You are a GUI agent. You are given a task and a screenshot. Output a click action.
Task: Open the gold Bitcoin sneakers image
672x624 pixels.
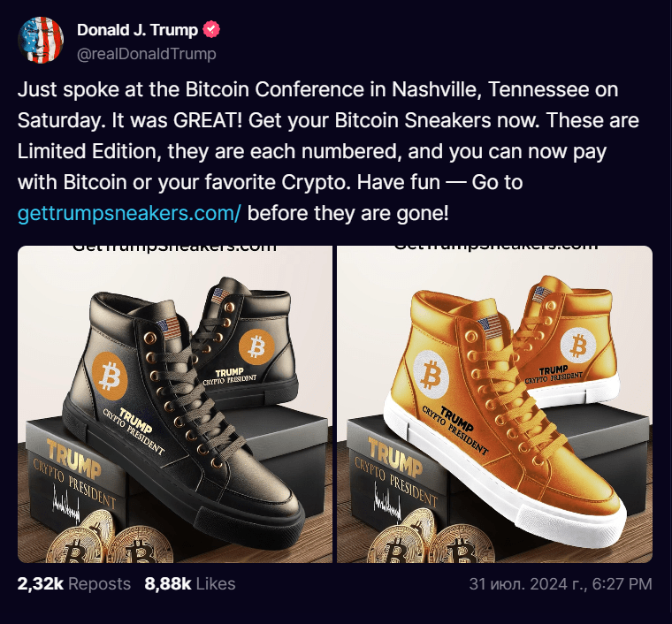coord(494,404)
